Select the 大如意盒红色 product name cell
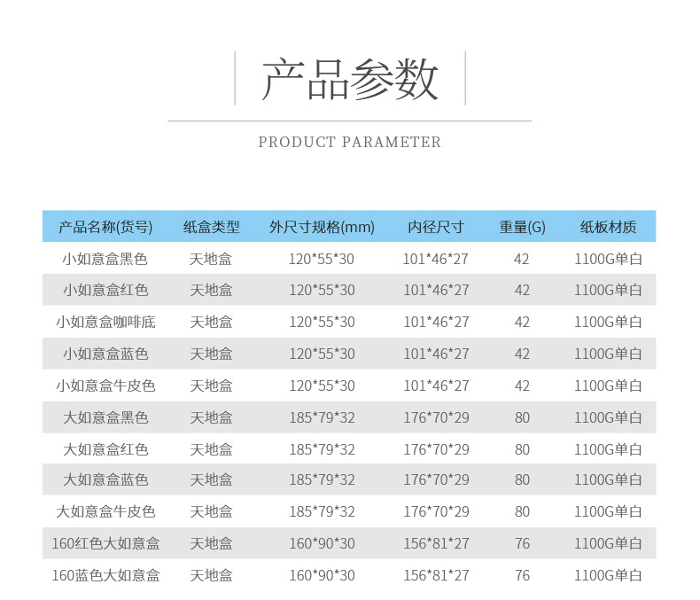Screen dimensions: 700x600 click(x=105, y=449)
